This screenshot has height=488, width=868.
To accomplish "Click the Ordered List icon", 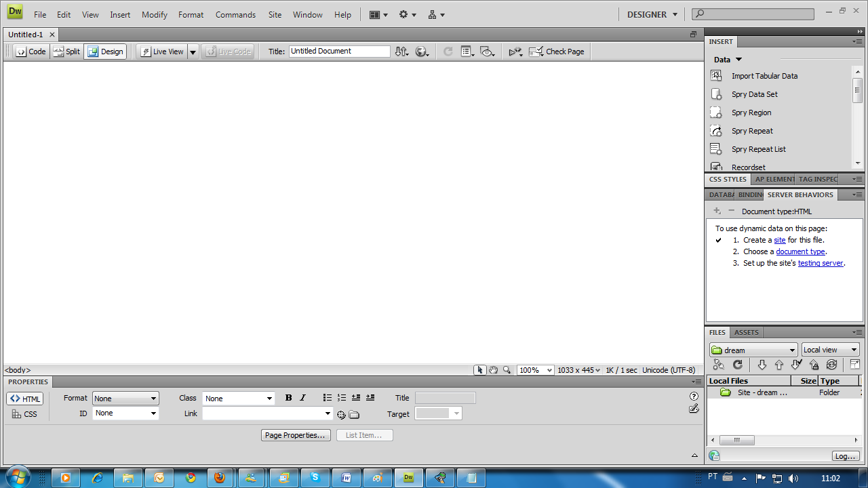I will 342,398.
